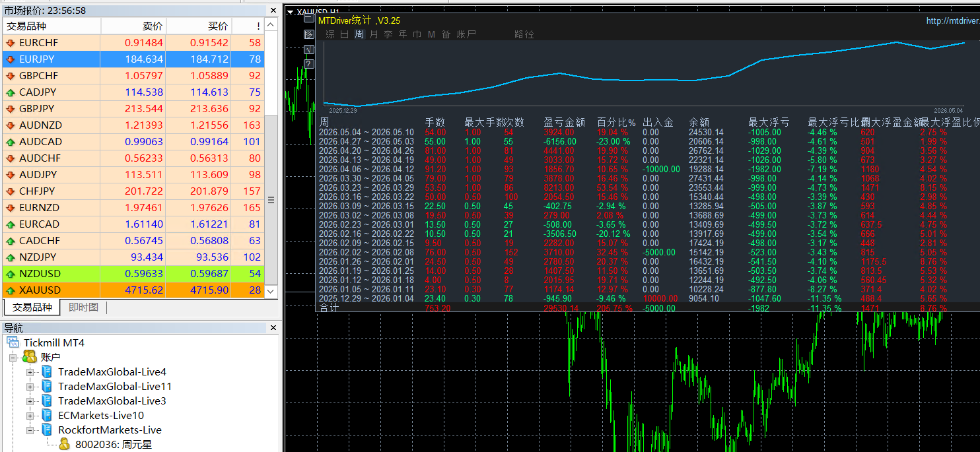Click user icon of account 8002036
The height and width of the screenshot is (452, 980).
64,444
